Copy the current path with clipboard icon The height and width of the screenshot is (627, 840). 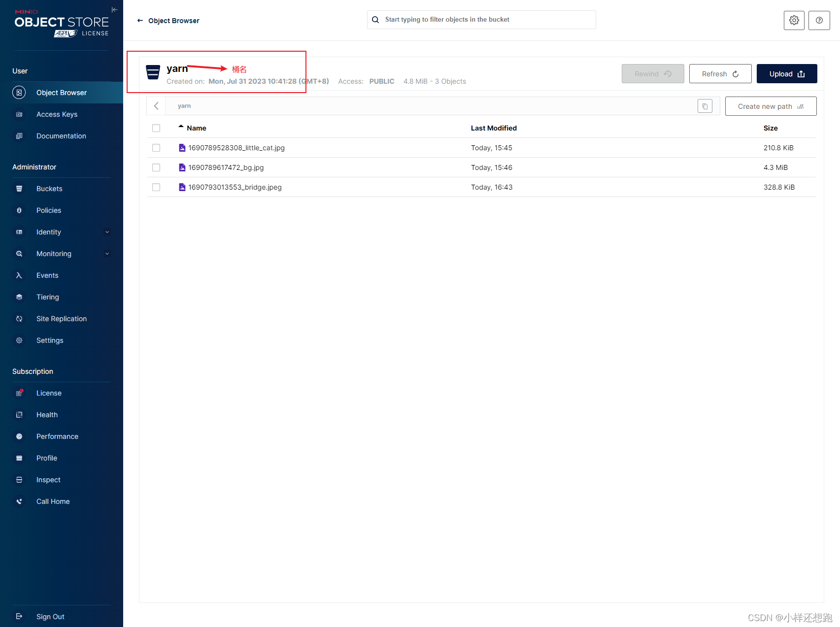point(705,105)
